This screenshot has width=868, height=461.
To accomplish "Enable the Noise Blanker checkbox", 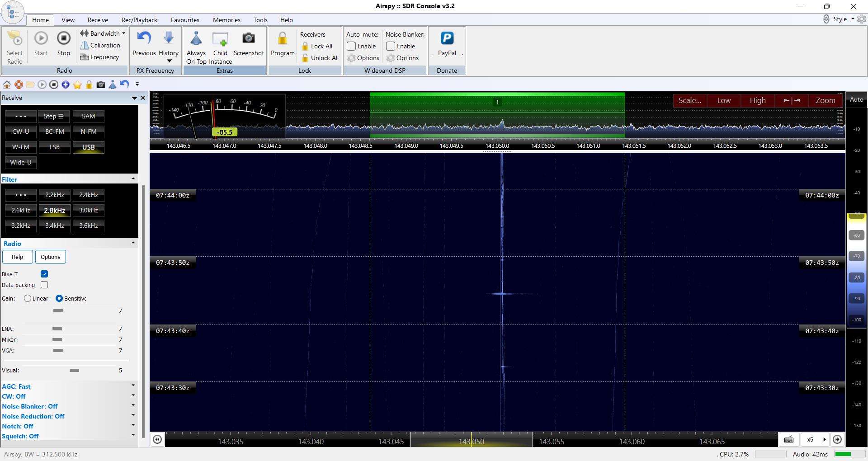I will tap(391, 46).
